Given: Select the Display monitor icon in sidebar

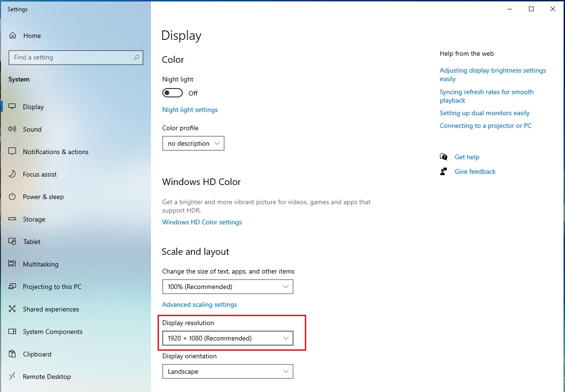Looking at the screenshot, I should coord(12,106).
